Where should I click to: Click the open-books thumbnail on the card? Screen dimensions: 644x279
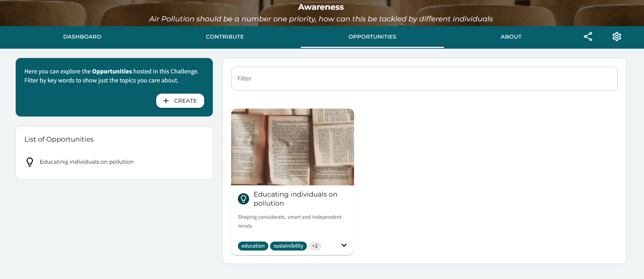coord(292,147)
